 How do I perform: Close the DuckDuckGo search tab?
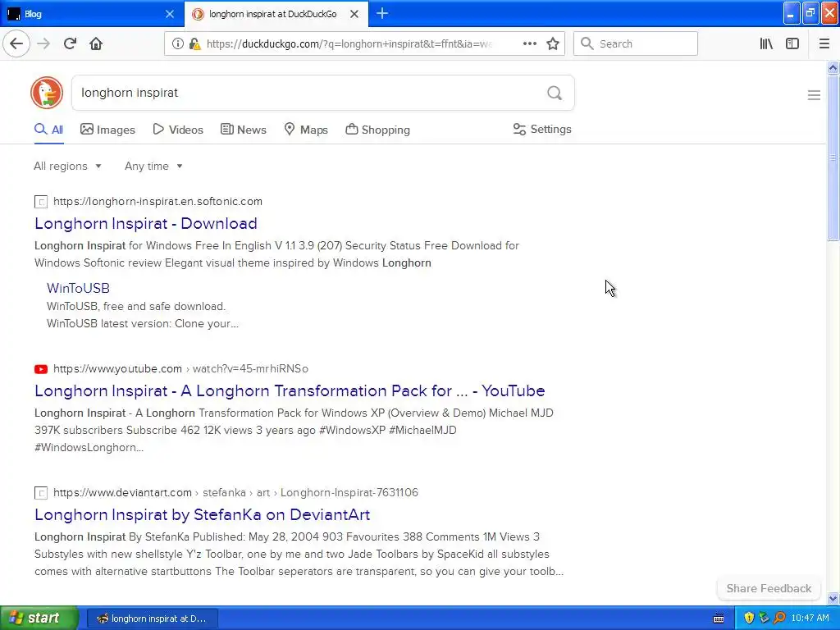click(x=354, y=14)
